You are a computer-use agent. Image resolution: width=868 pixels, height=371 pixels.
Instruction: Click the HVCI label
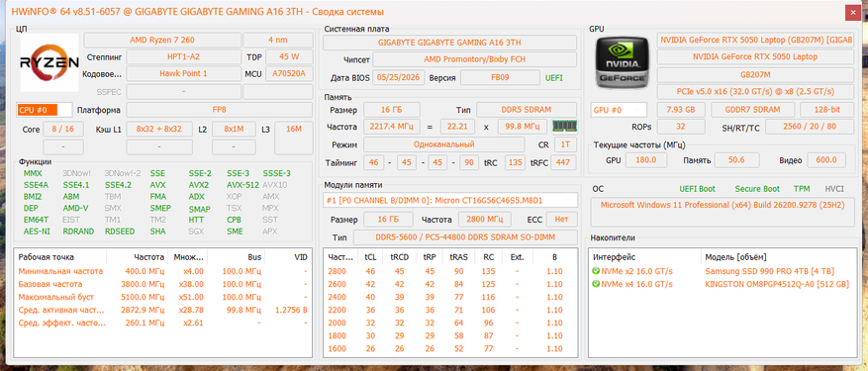pos(834,189)
